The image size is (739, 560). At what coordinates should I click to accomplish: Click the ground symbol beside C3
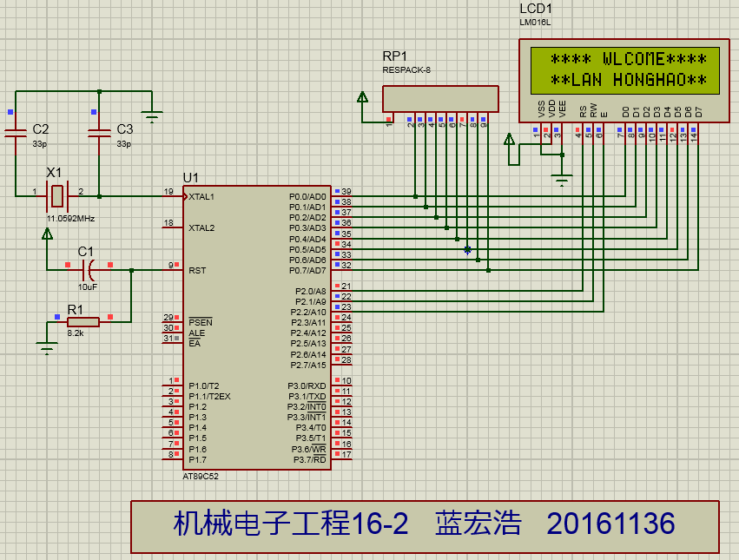(152, 116)
